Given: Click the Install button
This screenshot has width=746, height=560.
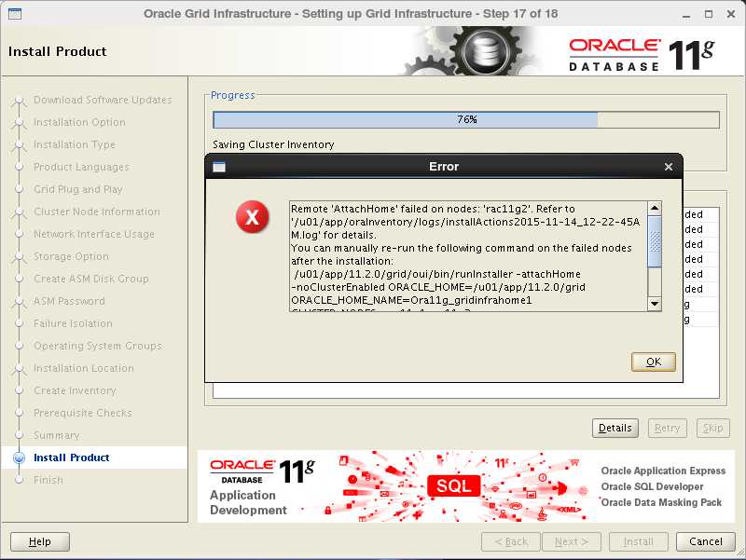Looking at the screenshot, I should [x=639, y=541].
